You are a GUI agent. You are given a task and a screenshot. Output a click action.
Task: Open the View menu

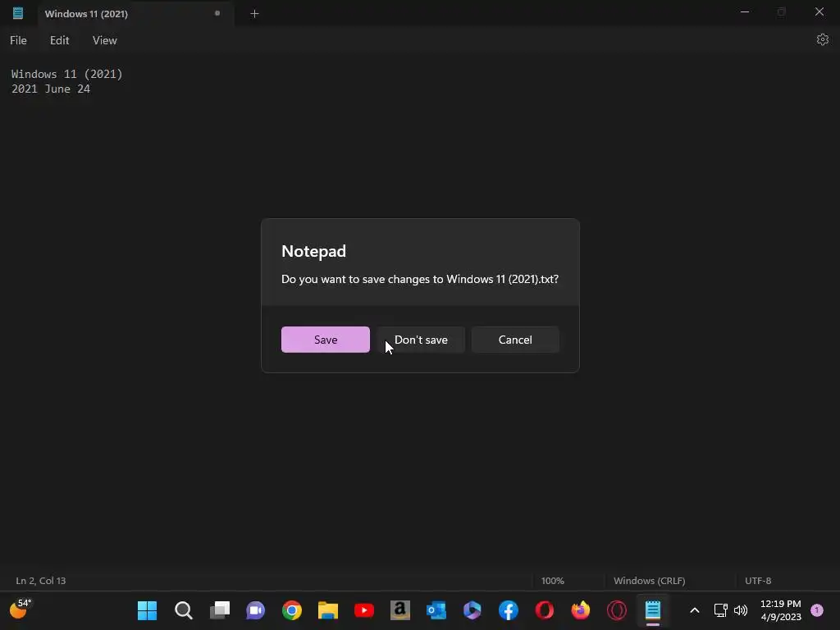click(104, 40)
